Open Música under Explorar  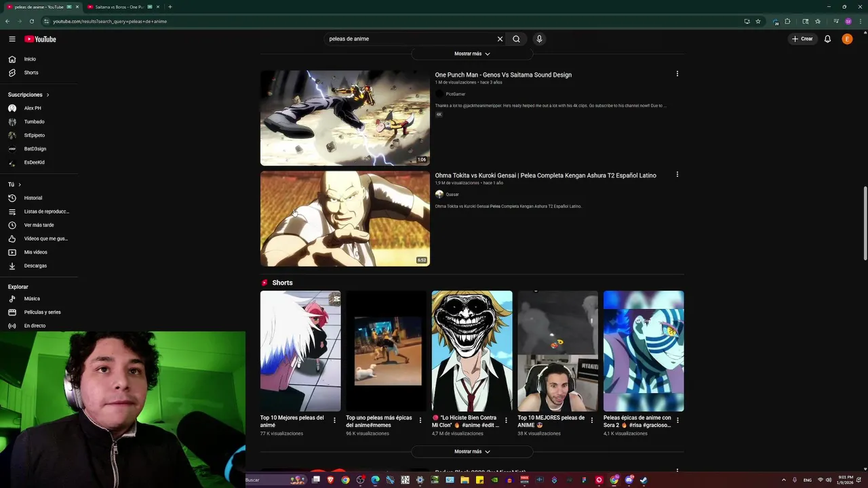tap(39, 299)
